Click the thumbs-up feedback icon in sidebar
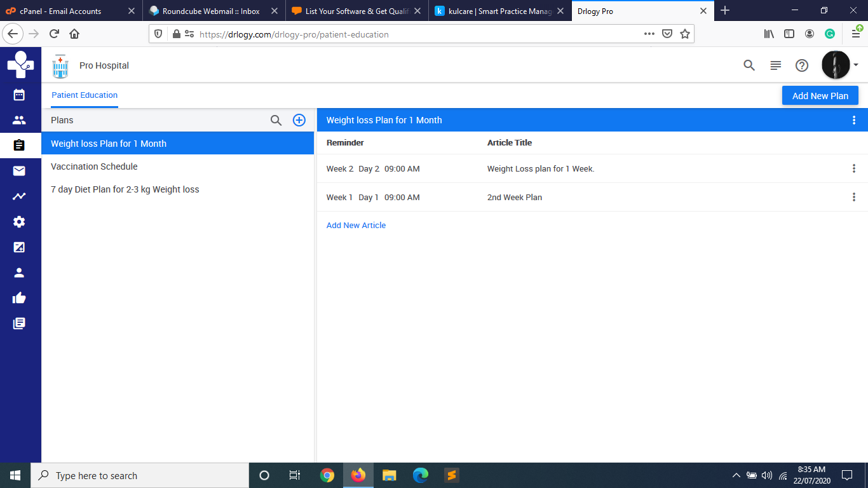 click(19, 297)
